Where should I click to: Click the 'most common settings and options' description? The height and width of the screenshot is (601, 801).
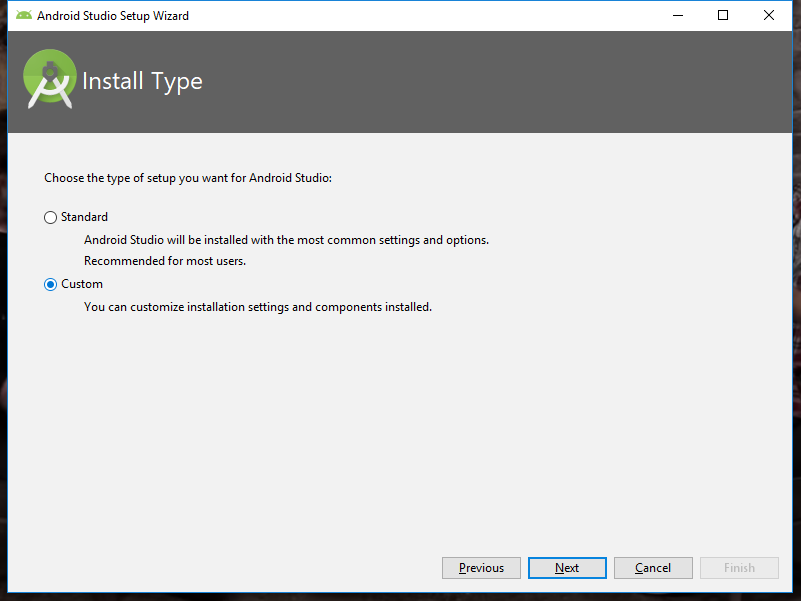click(286, 240)
